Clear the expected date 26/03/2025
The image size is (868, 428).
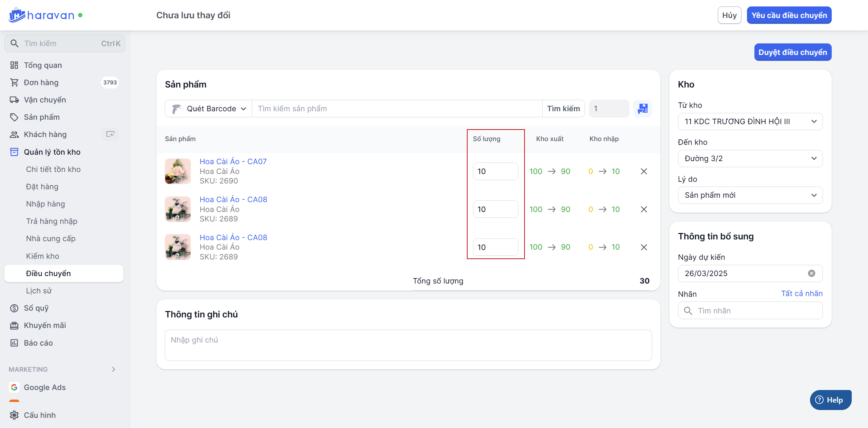811,273
